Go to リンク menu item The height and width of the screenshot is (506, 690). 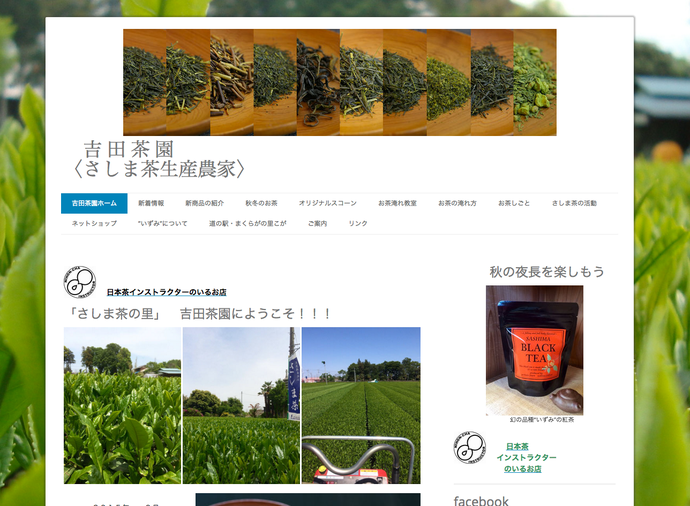(358, 224)
